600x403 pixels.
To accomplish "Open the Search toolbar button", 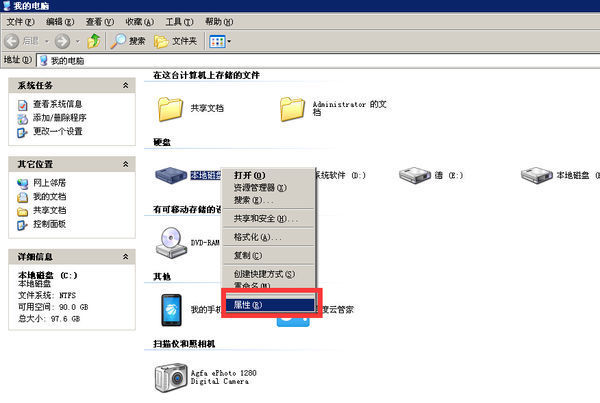I will [128, 41].
